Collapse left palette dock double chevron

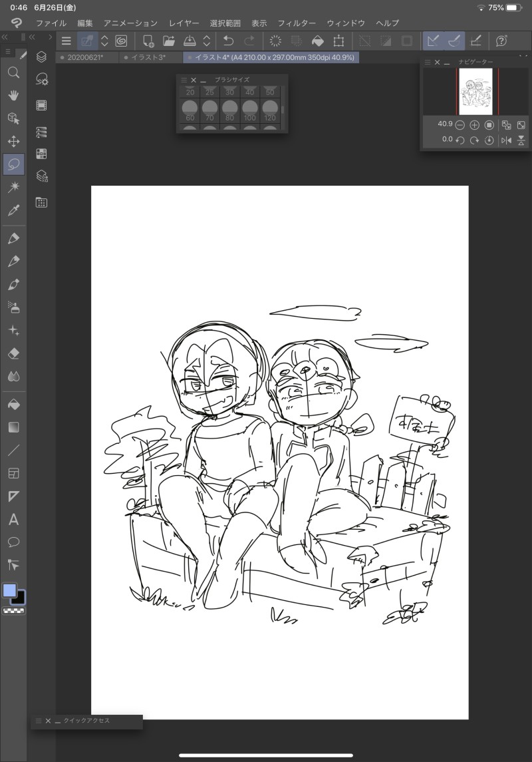click(5, 37)
